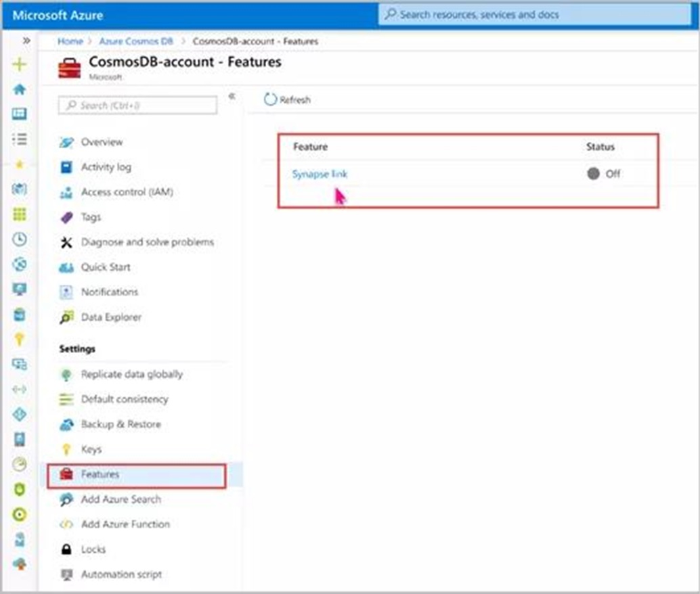Image resolution: width=700 pixels, height=594 pixels.
Task: Expand the left navigation rail chevron
Action: pos(26,41)
